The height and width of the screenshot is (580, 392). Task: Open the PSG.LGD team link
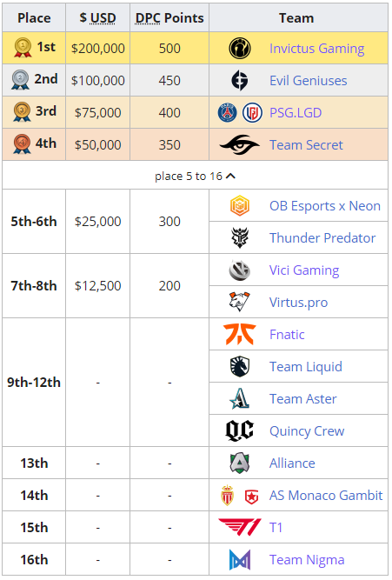[x=296, y=113]
